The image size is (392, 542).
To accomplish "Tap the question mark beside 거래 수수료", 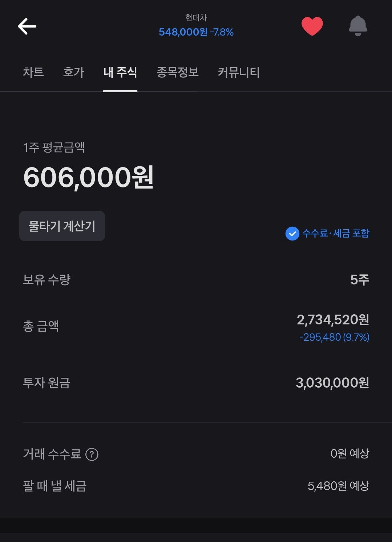I will coord(92,454).
